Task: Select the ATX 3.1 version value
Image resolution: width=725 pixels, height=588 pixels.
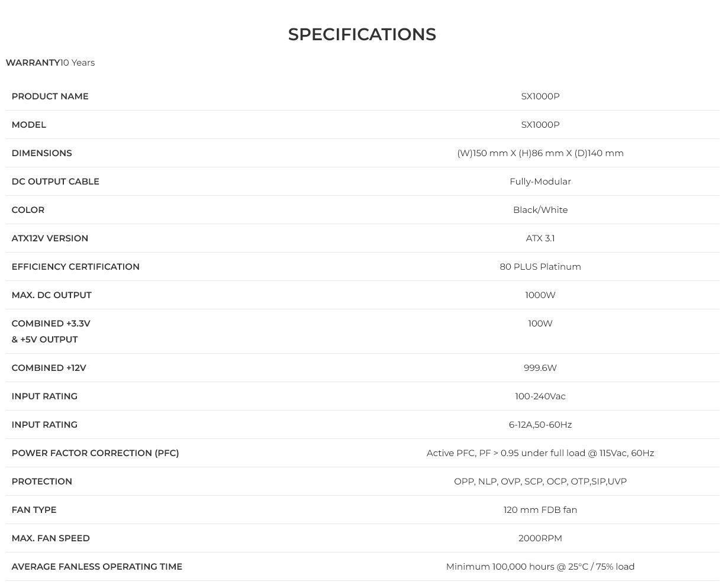Action: tap(540, 238)
